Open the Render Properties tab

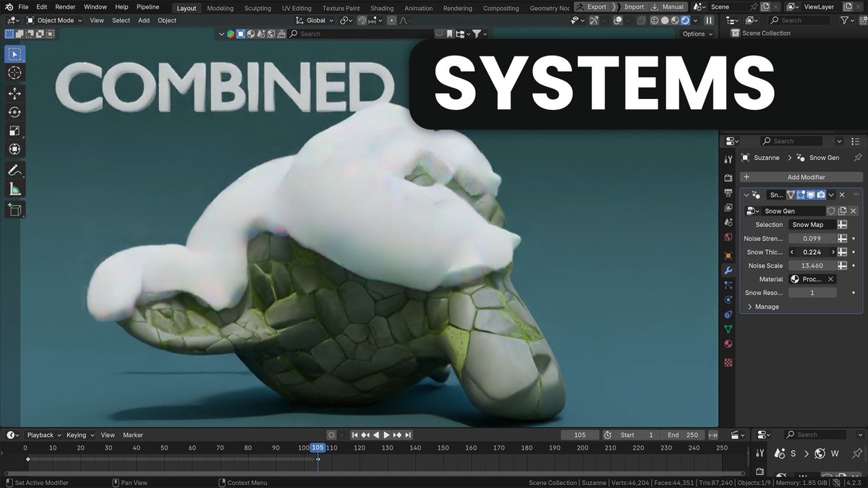(x=728, y=177)
